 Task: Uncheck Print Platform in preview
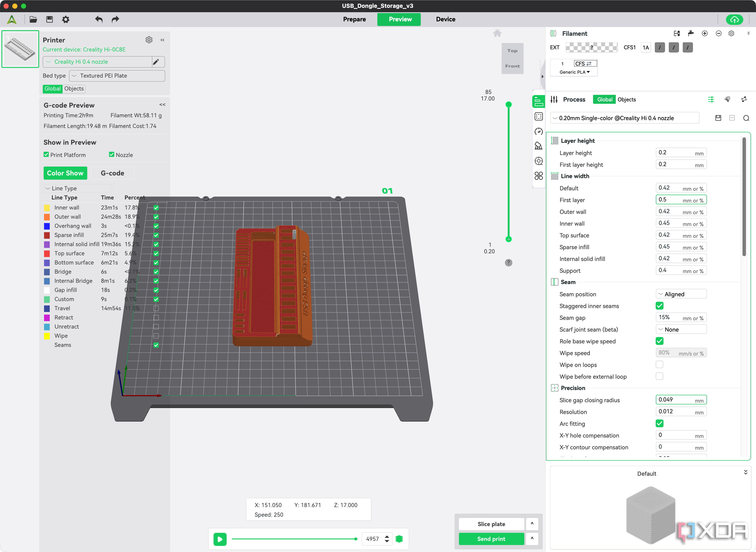point(46,155)
